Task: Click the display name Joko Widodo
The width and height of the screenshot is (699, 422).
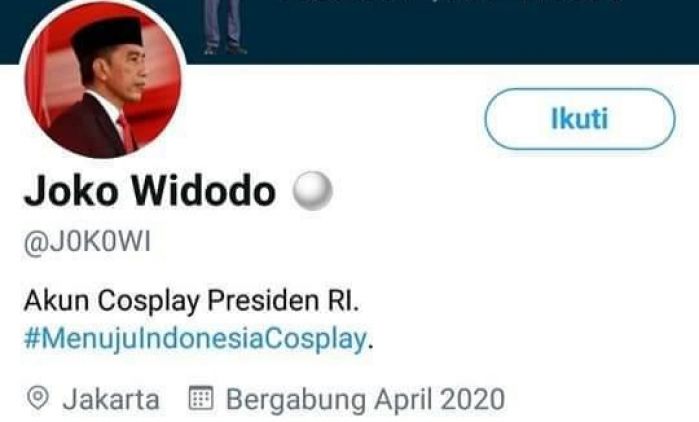Action: coord(150,191)
